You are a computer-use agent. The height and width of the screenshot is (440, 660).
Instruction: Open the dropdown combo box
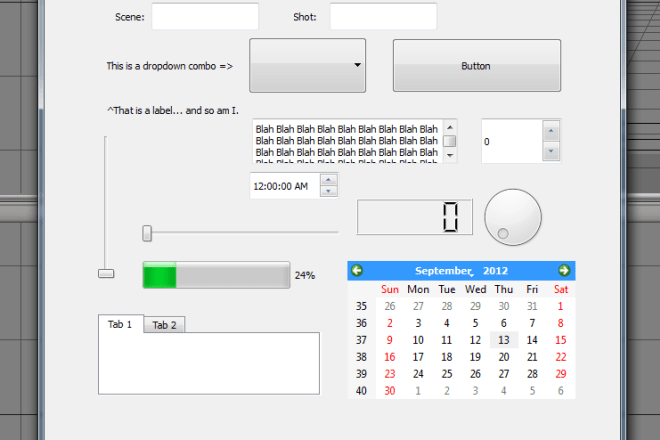coord(307,66)
